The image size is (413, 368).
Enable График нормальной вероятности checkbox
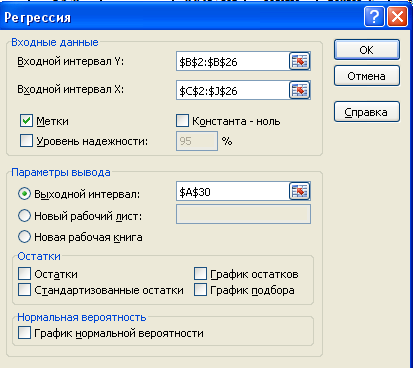click(x=24, y=333)
